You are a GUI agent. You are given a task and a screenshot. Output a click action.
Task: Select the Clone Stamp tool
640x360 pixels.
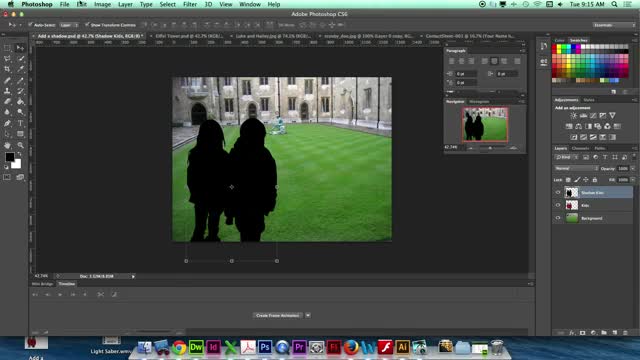[x=7, y=91]
